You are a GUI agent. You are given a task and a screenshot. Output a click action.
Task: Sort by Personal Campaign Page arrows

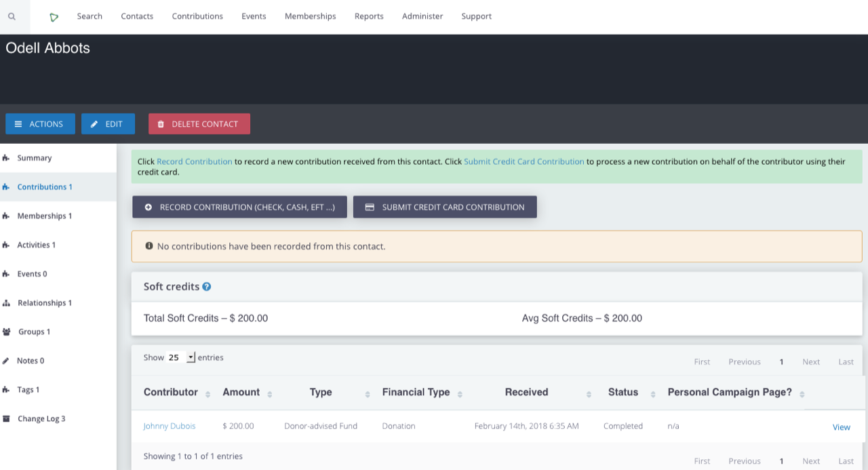802,394
